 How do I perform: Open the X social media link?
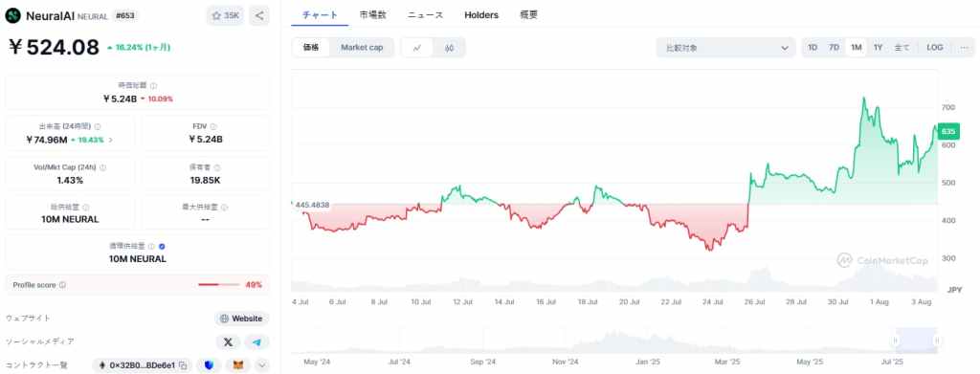click(228, 342)
